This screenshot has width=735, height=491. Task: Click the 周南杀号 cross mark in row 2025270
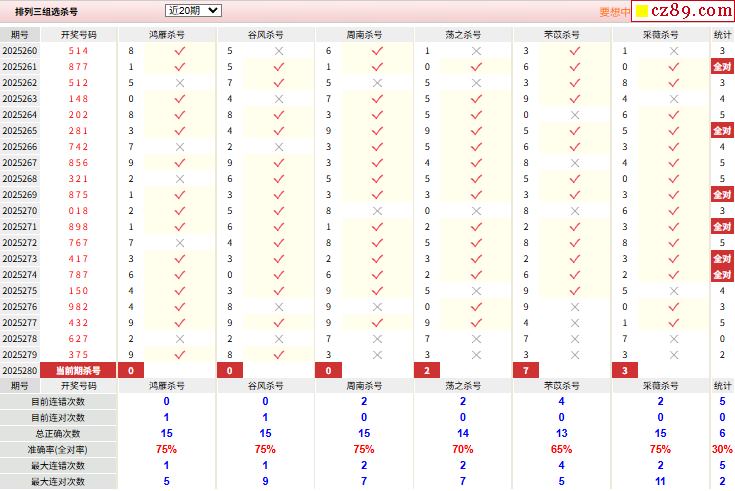click(x=377, y=211)
